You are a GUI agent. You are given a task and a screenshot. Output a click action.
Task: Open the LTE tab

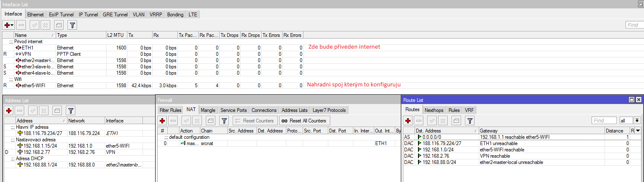(x=193, y=14)
